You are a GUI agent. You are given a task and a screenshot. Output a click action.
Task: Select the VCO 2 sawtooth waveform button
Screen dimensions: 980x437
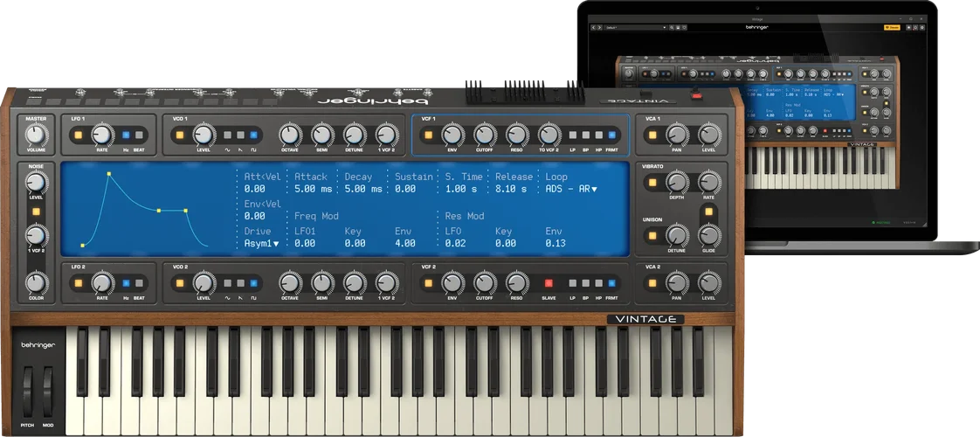[240, 283]
